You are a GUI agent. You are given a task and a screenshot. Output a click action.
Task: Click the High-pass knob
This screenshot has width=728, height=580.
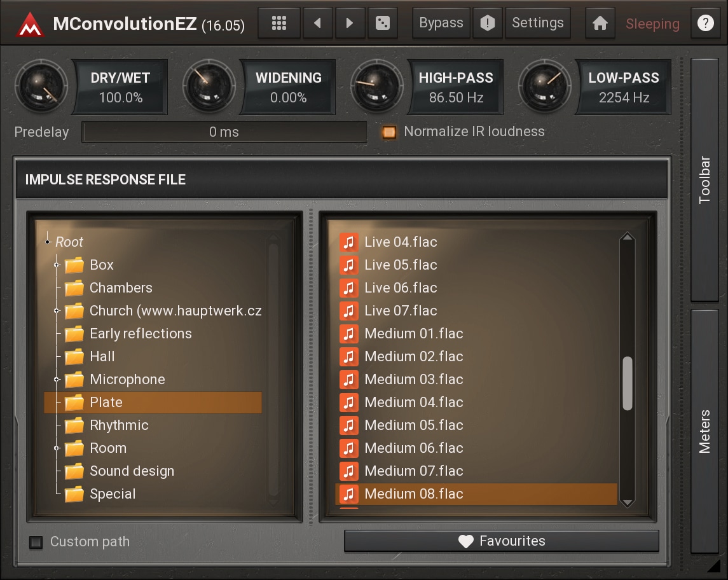[x=376, y=86]
